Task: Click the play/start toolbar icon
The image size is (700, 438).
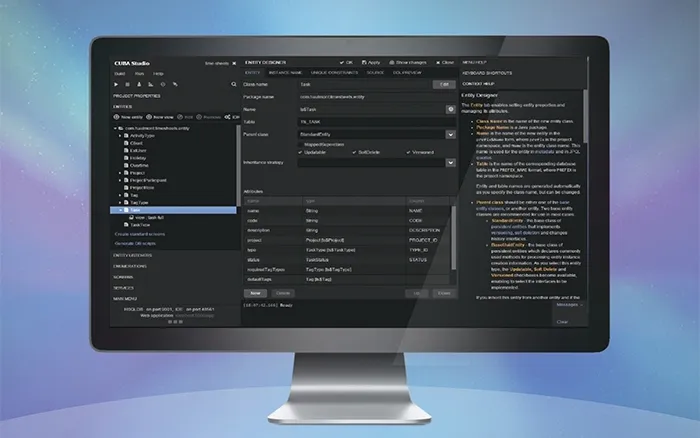Action: click(x=116, y=84)
